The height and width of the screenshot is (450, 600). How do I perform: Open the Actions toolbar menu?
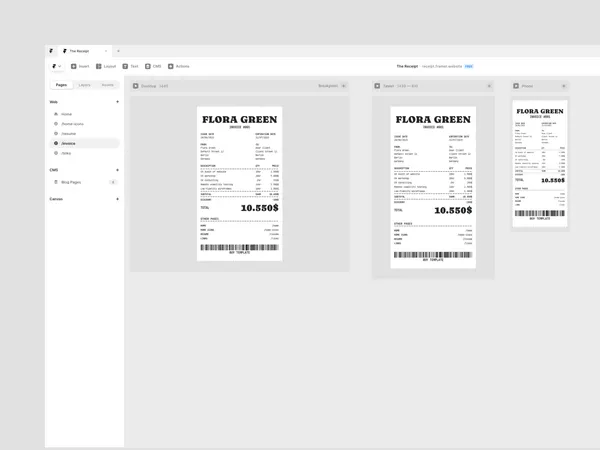(x=179, y=66)
